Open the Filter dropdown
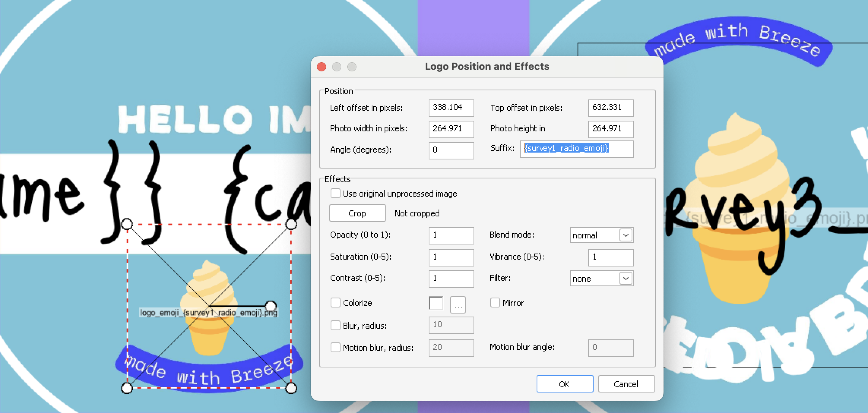The height and width of the screenshot is (413, 868). pos(626,279)
